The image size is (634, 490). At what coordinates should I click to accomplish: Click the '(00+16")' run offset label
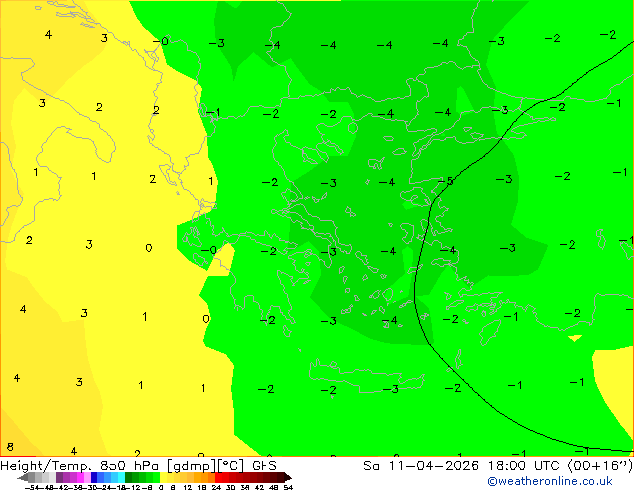600,466
